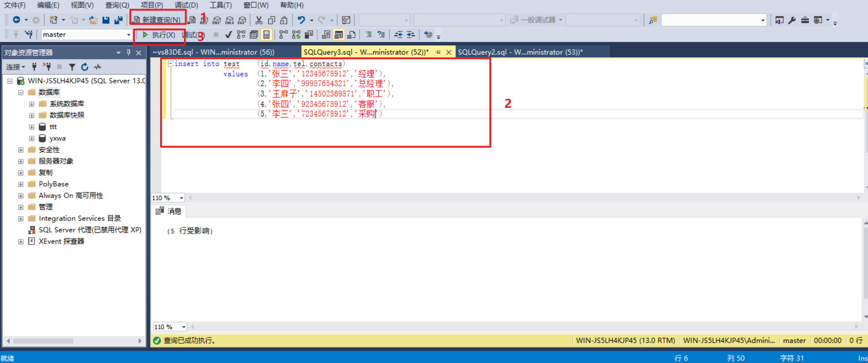Expand the 系统数据库 folder
868x363 pixels.
[32, 104]
